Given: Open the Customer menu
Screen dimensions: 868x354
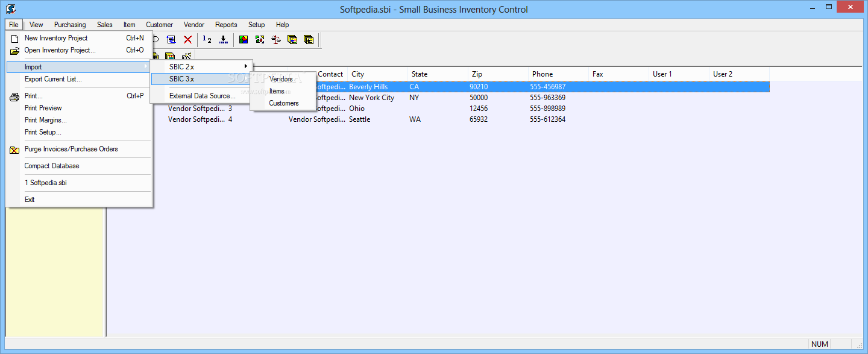Looking at the screenshot, I should coord(160,25).
